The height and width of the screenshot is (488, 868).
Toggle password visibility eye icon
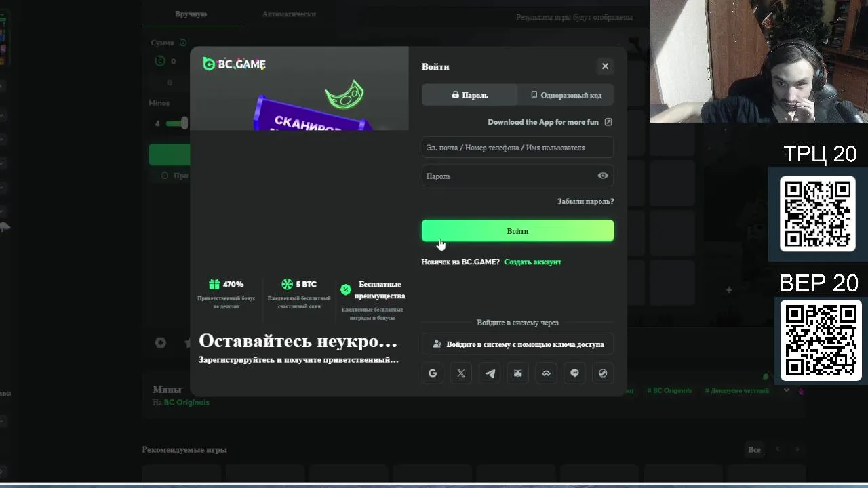[x=603, y=176]
